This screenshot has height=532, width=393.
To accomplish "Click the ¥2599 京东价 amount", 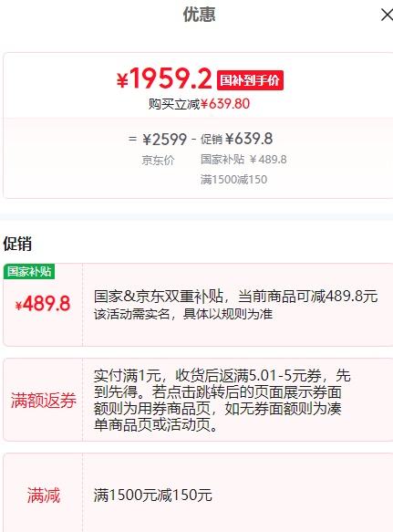I will [x=164, y=139].
